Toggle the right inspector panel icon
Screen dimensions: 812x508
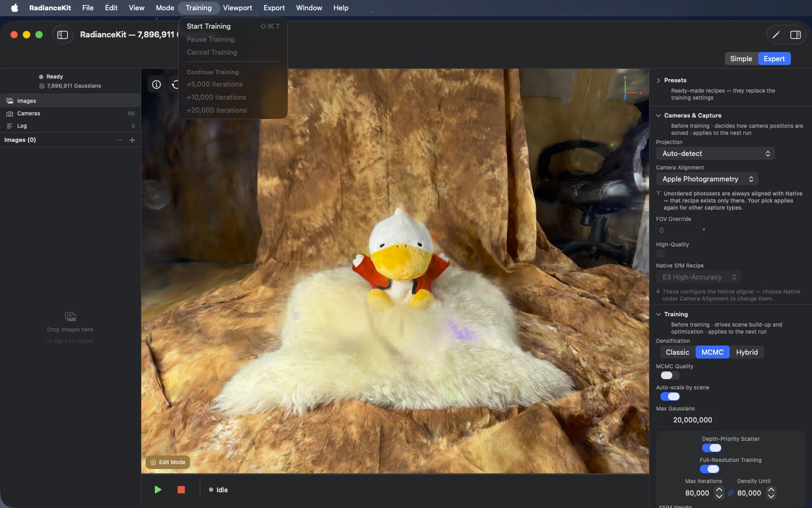pos(795,35)
